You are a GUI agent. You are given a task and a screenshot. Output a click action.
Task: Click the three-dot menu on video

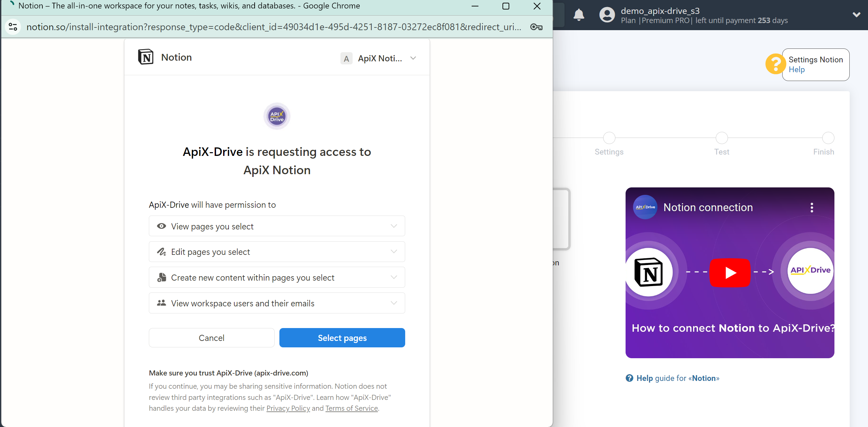(x=811, y=207)
